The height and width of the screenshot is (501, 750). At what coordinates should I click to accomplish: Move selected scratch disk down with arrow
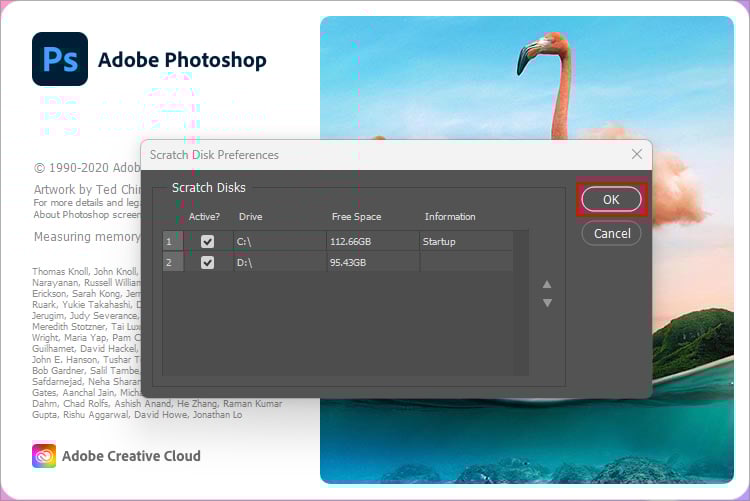[x=547, y=303]
